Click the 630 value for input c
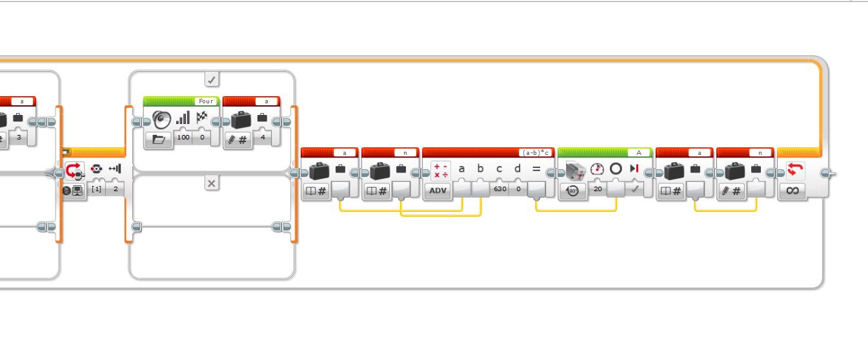The image size is (868, 361). (x=500, y=189)
